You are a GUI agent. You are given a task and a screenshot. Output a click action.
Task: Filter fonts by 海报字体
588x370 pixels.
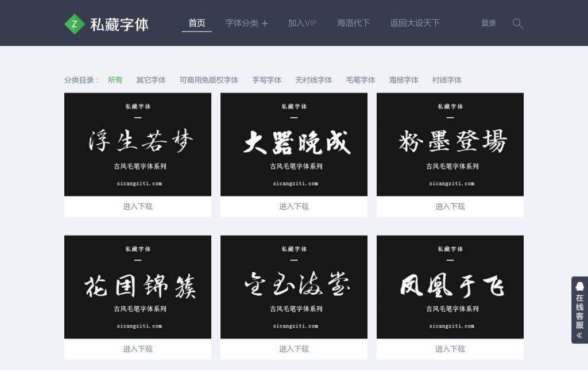pyautogui.click(x=403, y=80)
